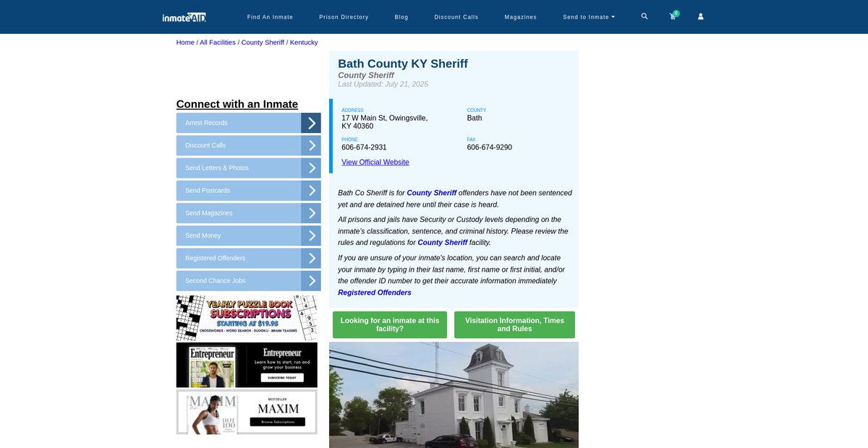Go to Magazines in the top navigation

pyautogui.click(x=520, y=17)
